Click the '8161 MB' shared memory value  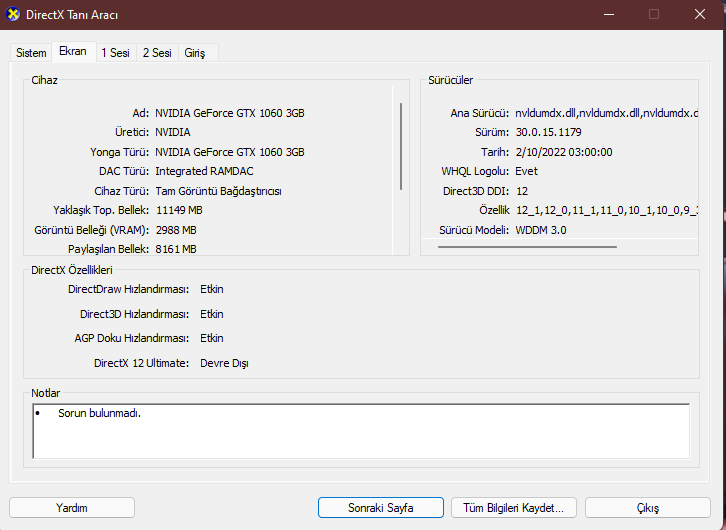pos(176,249)
